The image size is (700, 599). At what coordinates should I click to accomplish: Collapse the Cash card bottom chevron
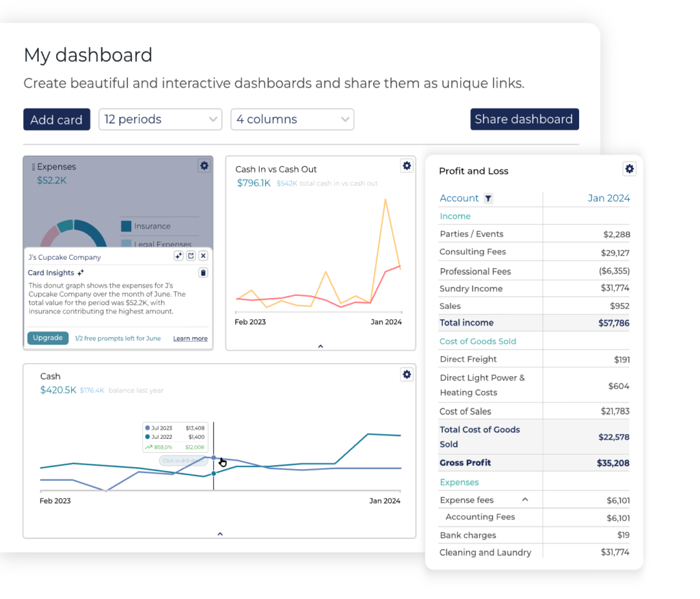pyautogui.click(x=220, y=534)
